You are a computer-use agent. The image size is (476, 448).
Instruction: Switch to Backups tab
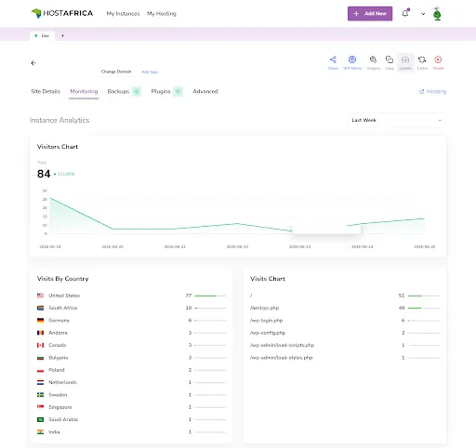(118, 91)
